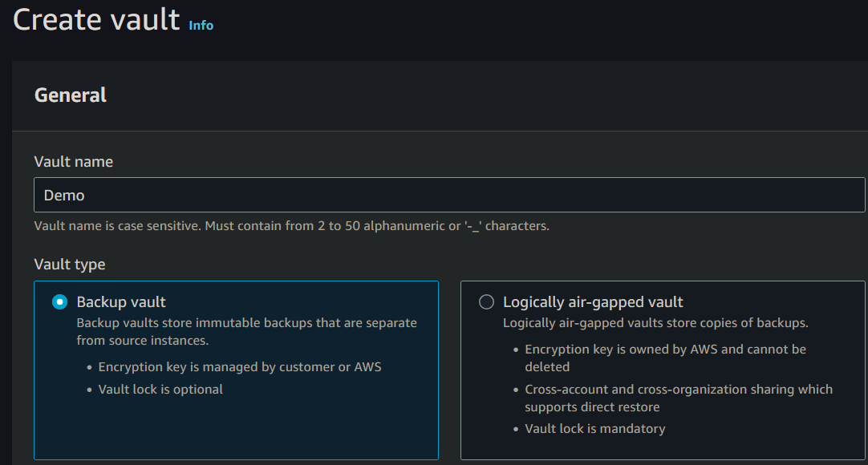This screenshot has width=868, height=465.
Task: Click the "Vault lock is optional" bullet
Action: [x=160, y=390]
